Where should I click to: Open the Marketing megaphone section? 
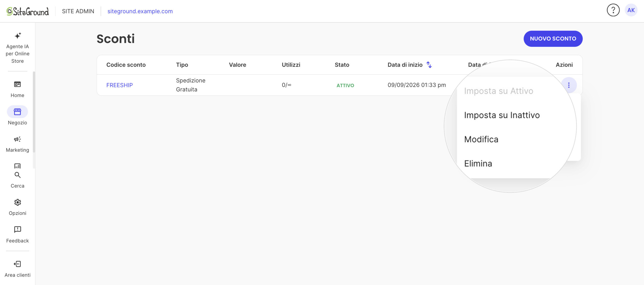[17, 144]
